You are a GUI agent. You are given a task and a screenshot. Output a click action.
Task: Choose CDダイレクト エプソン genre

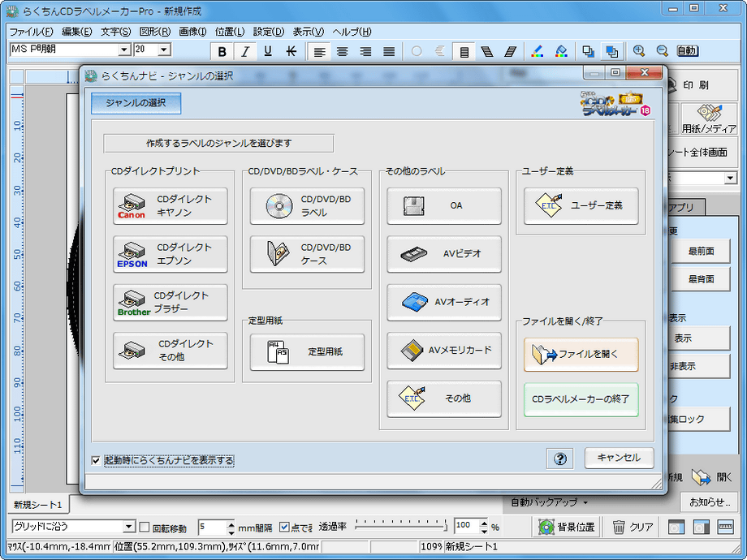[x=170, y=254]
